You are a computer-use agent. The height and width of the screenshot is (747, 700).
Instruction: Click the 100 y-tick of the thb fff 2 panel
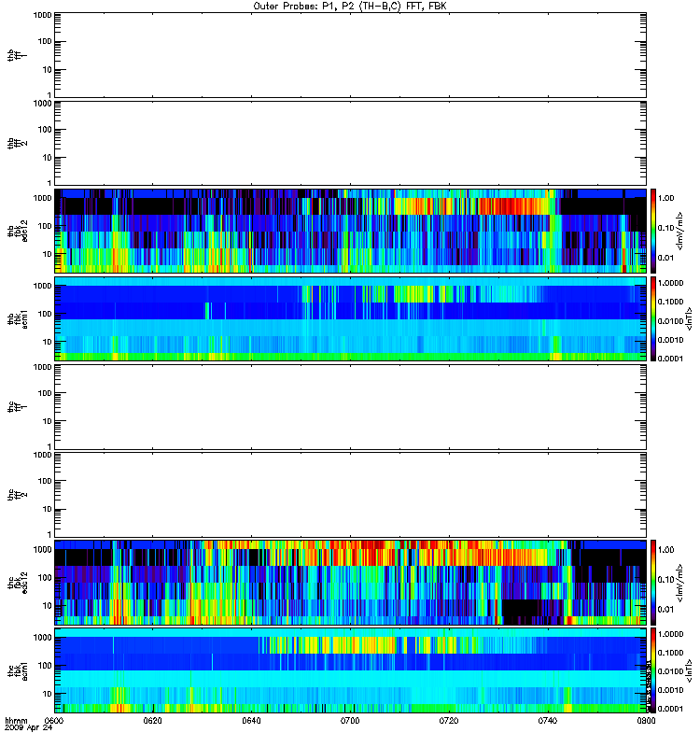(x=45, y=130)
